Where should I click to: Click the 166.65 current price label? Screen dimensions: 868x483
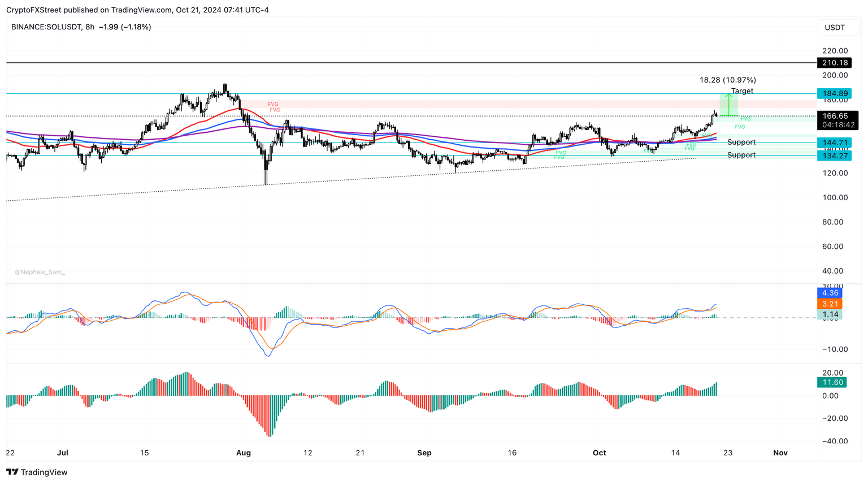point(835,116)
